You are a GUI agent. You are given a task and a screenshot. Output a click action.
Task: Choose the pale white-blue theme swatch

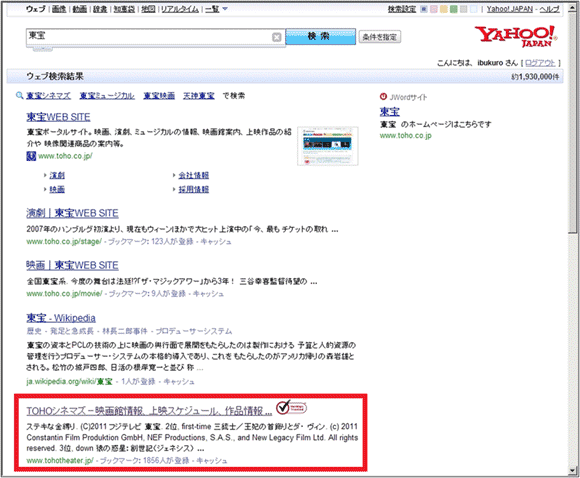(x=473, y=9)
